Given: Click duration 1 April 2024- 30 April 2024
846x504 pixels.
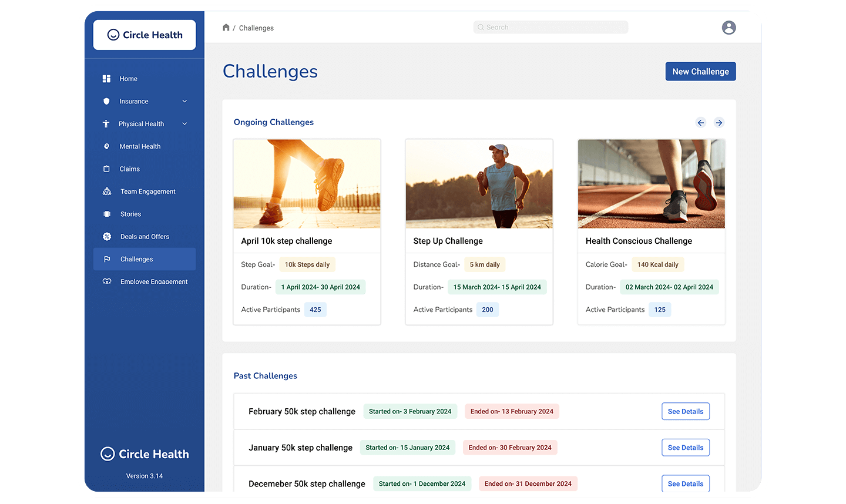Looking at the screenshot, I should point(320,287).
